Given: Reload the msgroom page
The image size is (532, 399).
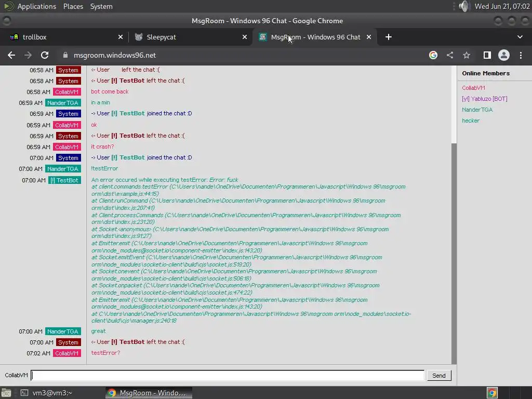Looking at the screenshot, I should click(45, 55).
